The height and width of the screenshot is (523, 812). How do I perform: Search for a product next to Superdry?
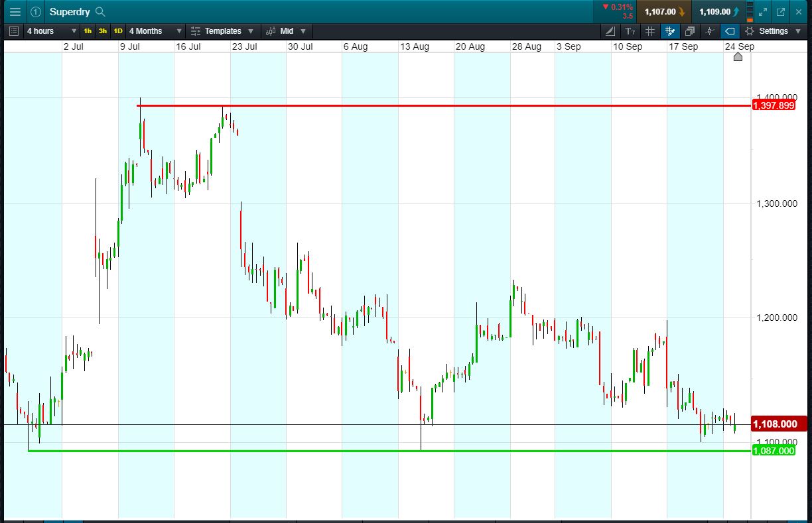point(100,12)
